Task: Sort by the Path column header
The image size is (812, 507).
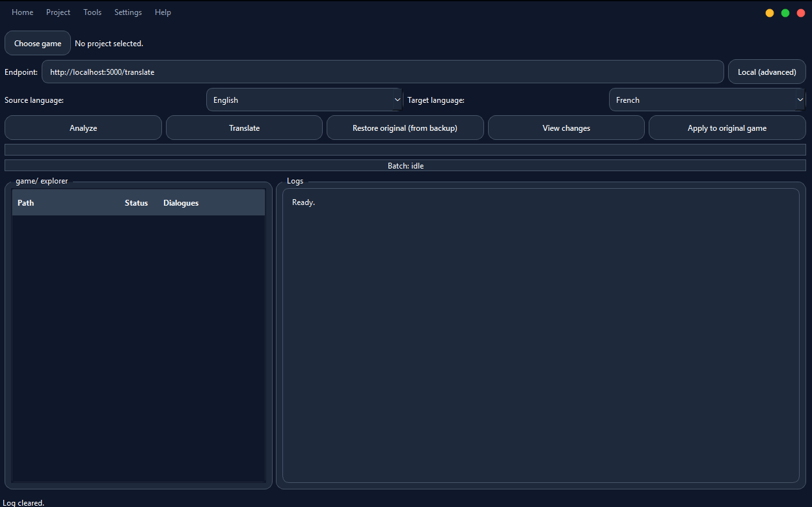Action: click(66, 202)
